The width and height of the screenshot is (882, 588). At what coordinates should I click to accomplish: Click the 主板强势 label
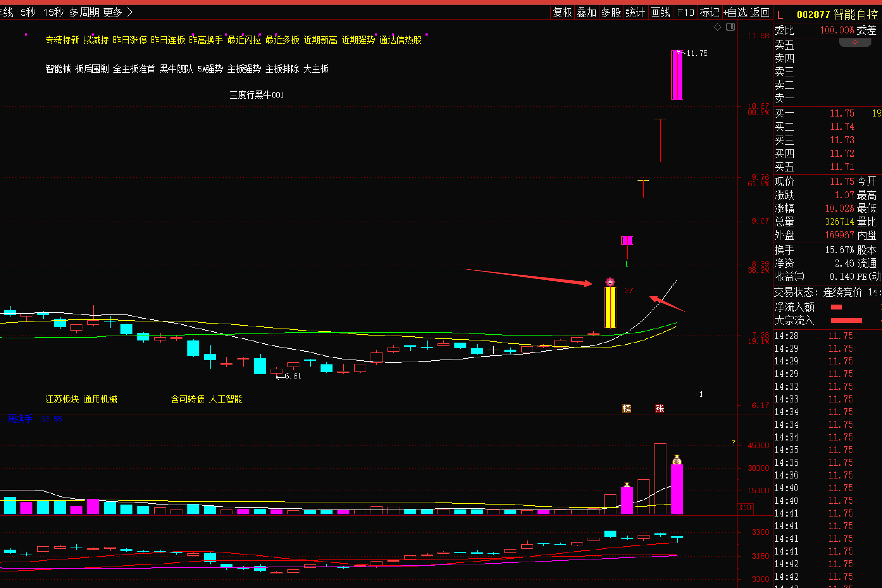[244, 69]
